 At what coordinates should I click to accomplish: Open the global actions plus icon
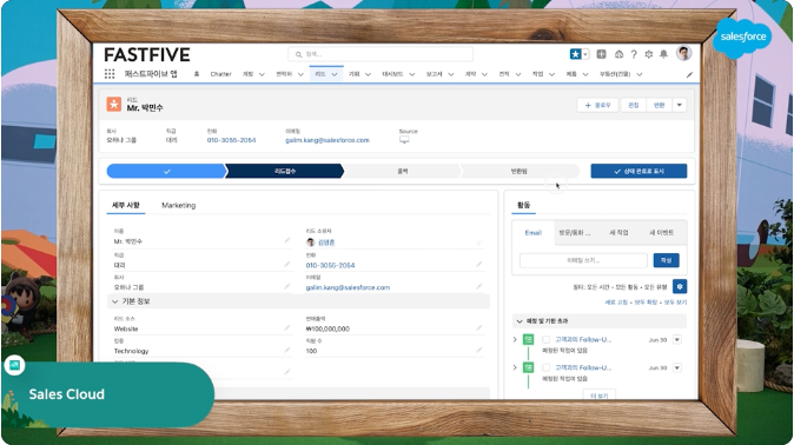601,54
